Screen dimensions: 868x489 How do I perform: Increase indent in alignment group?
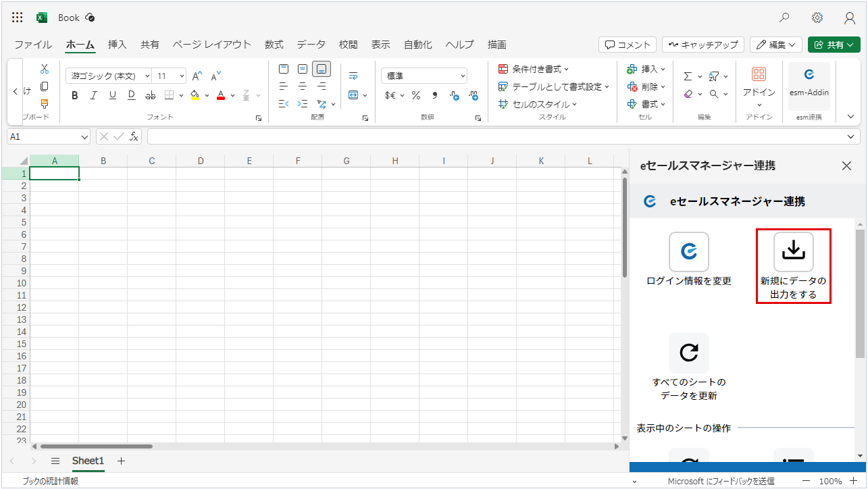pyautogui.click(x=303, y=104)
